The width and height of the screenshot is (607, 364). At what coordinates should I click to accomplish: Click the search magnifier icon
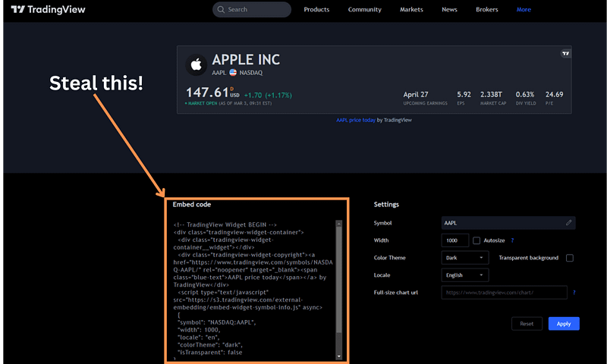[221, 9]
